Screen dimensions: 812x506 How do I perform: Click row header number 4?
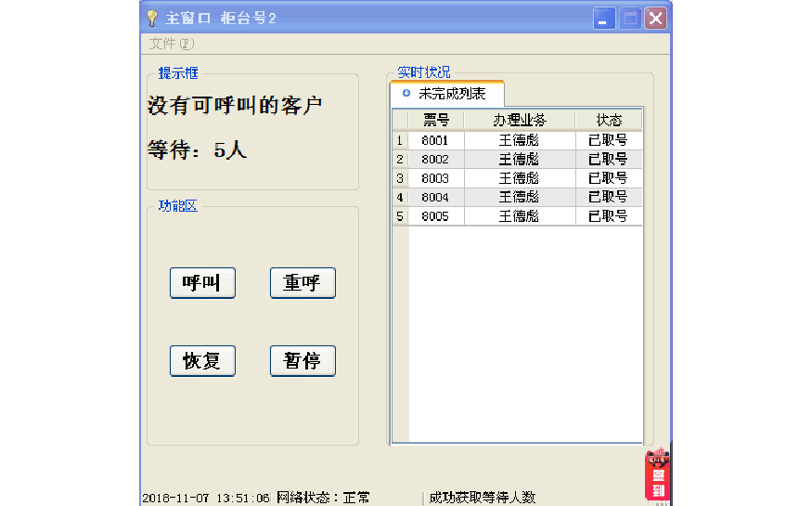coord(400,198)
